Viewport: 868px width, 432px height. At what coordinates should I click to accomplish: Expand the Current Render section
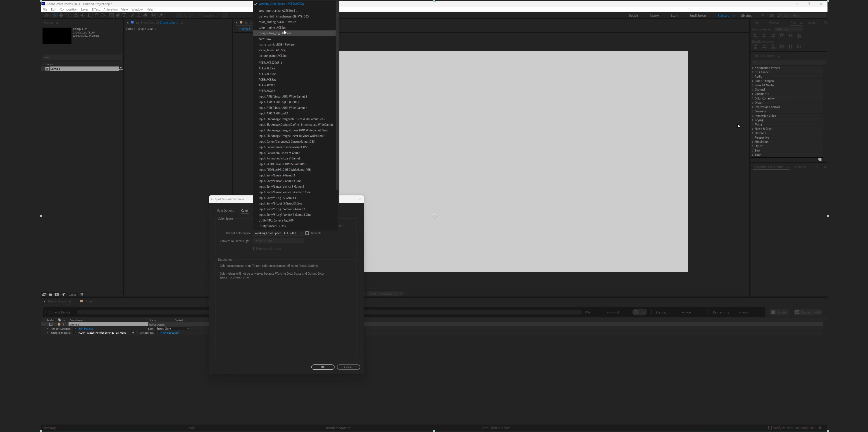(x=46, y=313)
